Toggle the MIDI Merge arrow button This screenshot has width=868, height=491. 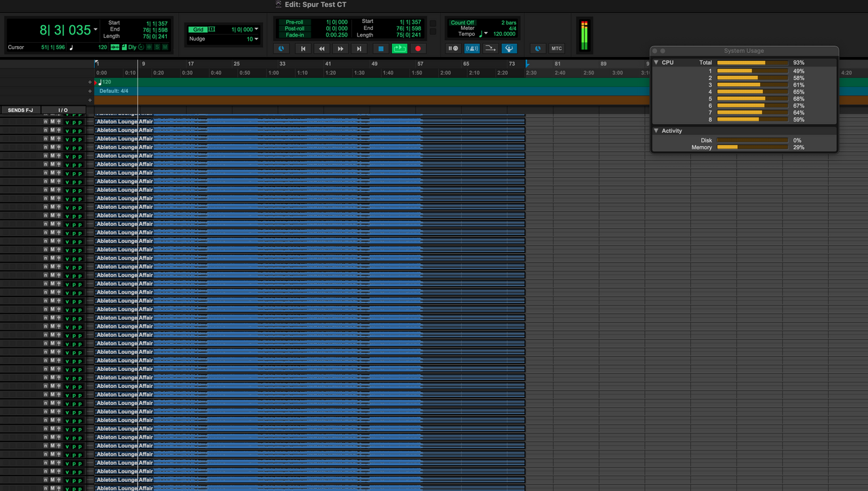pos(490,49)
